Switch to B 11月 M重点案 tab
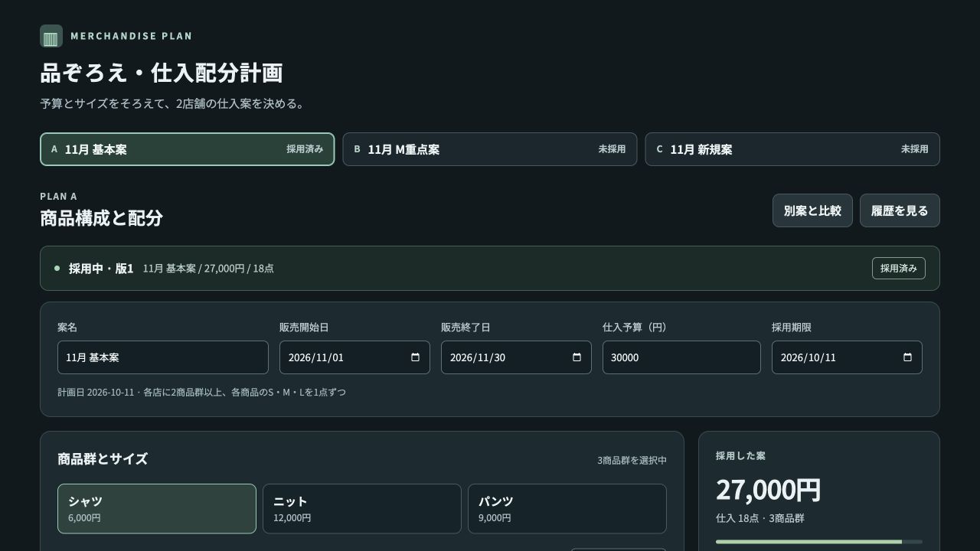 pyautogui.click(x=490, y=149)
